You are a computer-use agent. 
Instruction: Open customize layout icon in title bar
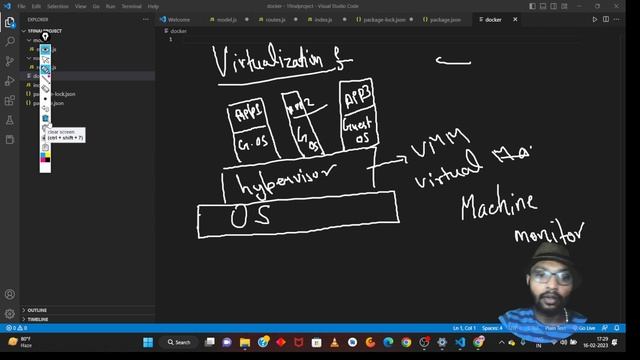[564, 6]
